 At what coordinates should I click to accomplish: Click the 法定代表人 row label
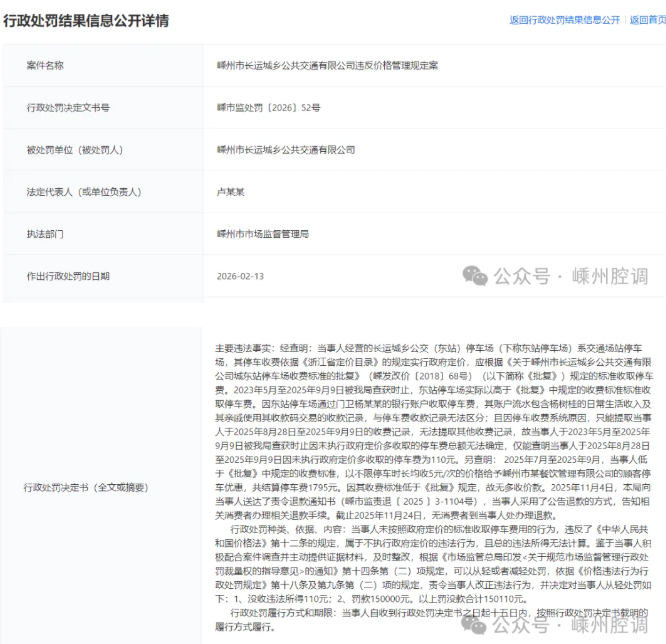76,191
